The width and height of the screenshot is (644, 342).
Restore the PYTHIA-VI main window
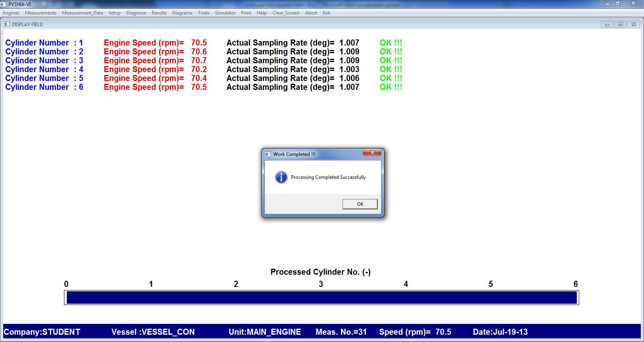618,4
